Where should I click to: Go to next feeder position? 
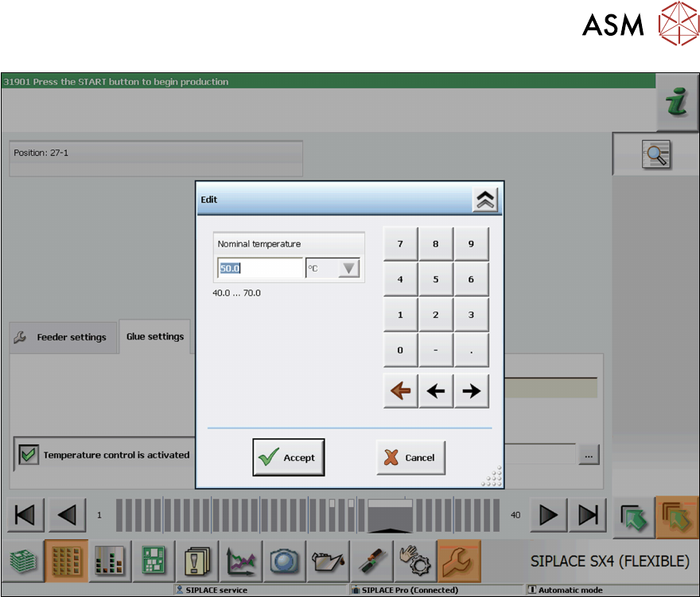click(x=548, y=515)
